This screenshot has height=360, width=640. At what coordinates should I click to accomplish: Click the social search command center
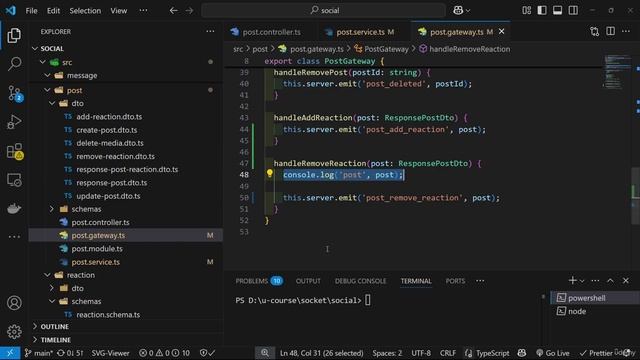coord(323,11)
